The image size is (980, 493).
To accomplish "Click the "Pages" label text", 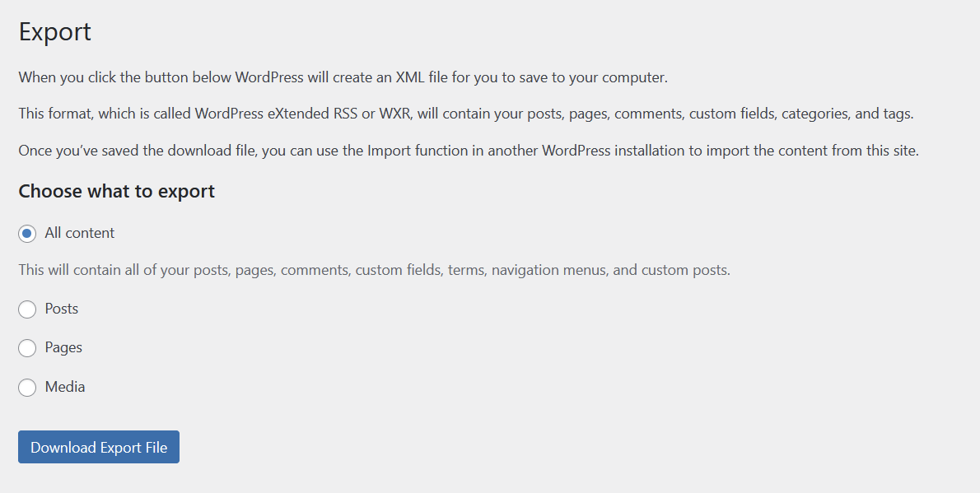I will click(63, 347).
